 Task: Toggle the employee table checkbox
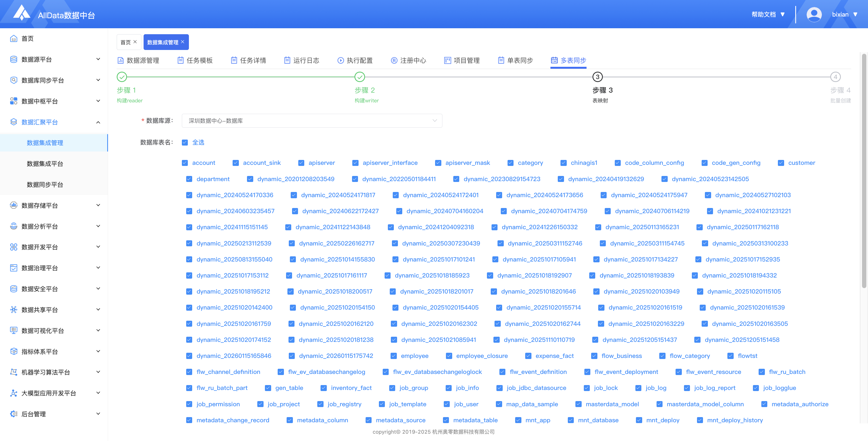point(394,356)
